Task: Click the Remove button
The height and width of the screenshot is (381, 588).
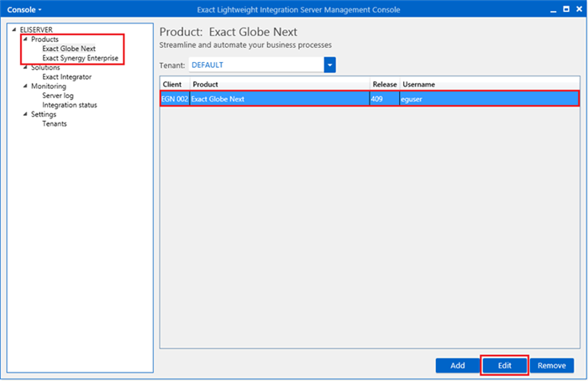Action: pyautogui.click(x=552, y=365)
